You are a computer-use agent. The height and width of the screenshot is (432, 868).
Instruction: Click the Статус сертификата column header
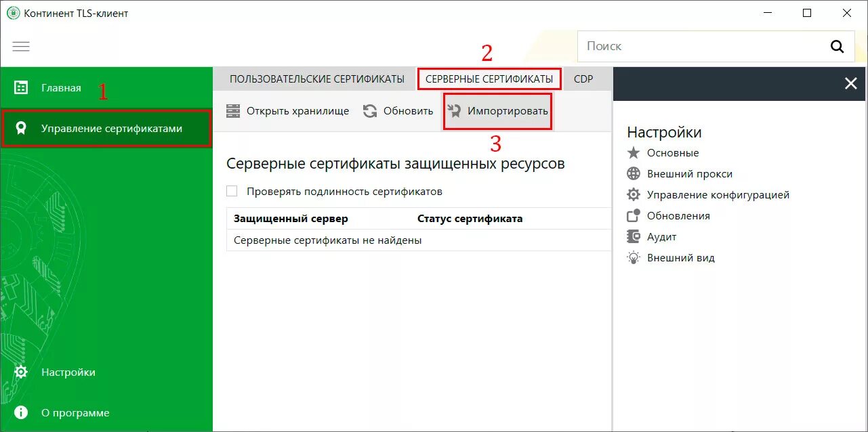coord(470,219)
